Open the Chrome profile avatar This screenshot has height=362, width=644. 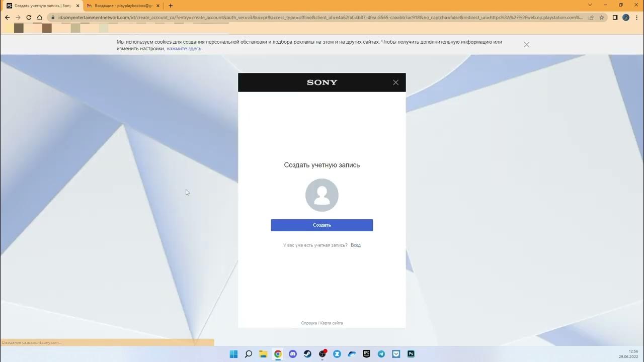tap(626, 17)
